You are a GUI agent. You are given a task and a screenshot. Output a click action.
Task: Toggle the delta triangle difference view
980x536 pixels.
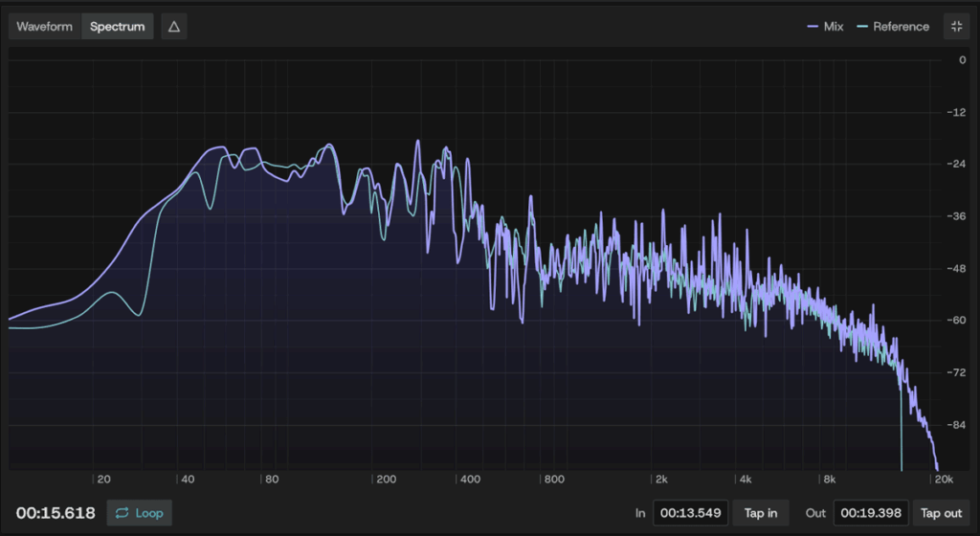174,26
